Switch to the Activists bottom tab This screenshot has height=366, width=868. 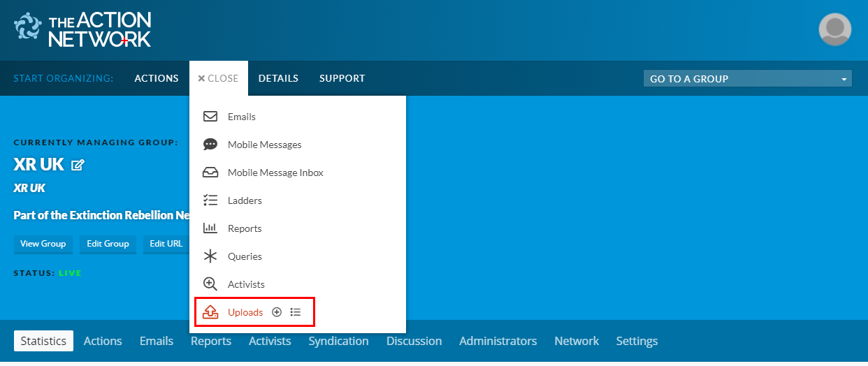coord(270,341)
